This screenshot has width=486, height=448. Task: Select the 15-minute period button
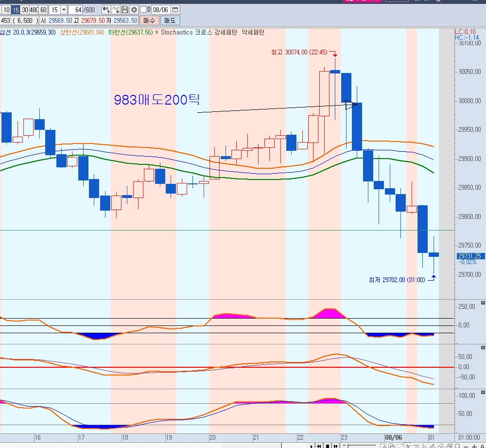click(16, 10)
